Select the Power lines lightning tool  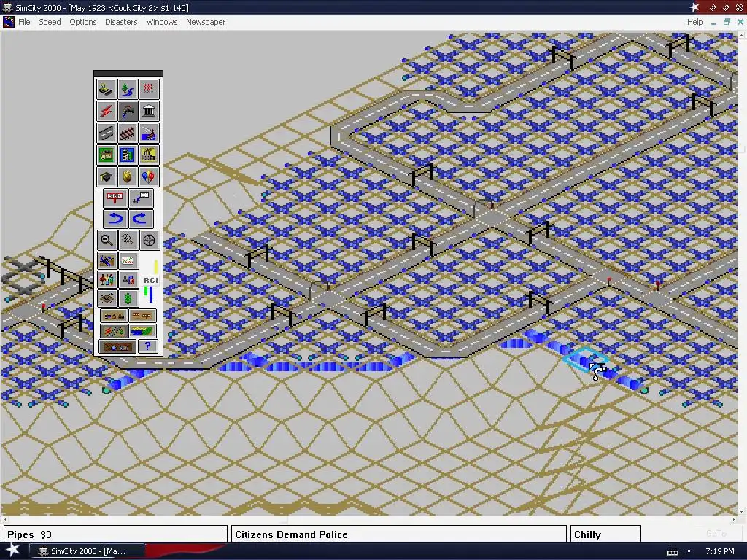tap(107, 111)
